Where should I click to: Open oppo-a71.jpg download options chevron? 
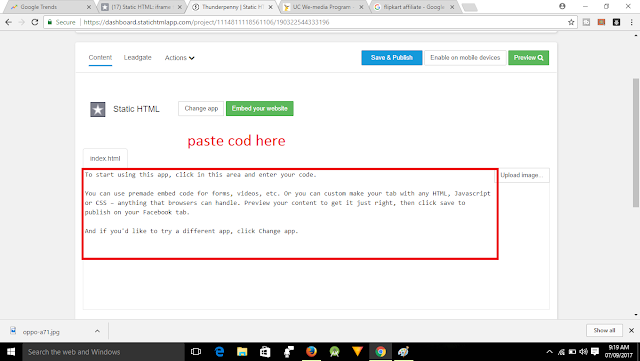pyautogui.click(x=97, y=331)
